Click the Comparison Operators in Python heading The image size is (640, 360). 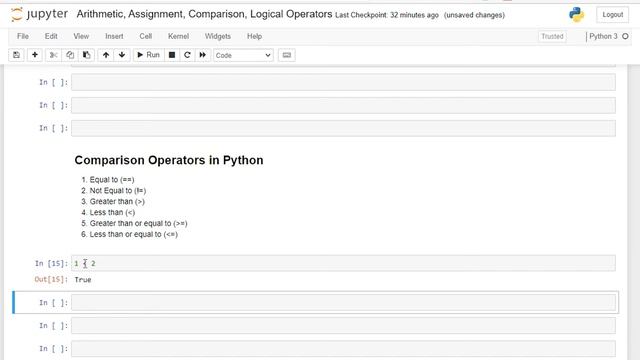(169, 160)
